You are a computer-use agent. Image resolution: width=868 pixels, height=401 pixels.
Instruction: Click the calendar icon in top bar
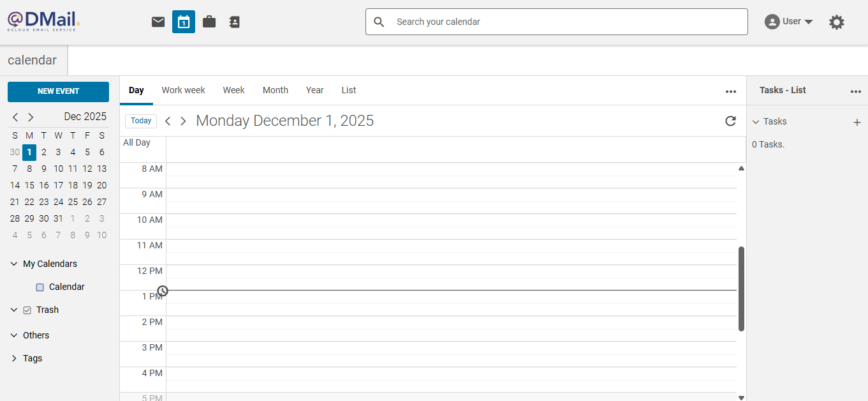184,22
